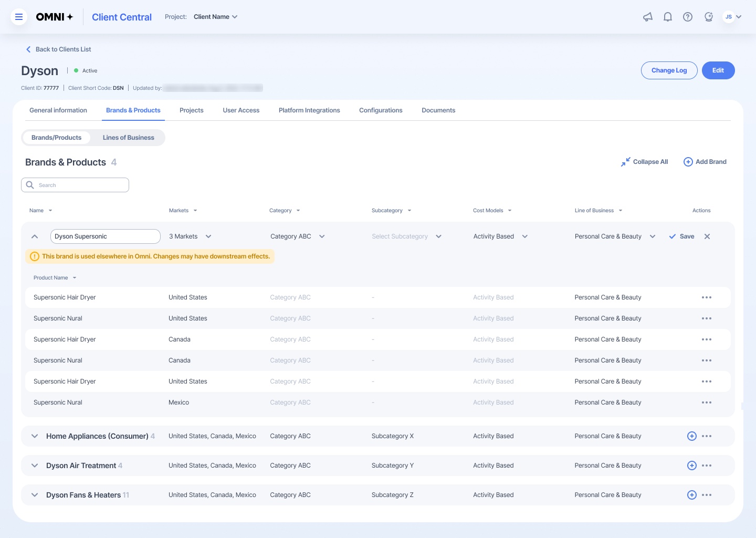Select the Brands/Products view toggle
This screenshot has height=538, width=756.
click(57, 138)
